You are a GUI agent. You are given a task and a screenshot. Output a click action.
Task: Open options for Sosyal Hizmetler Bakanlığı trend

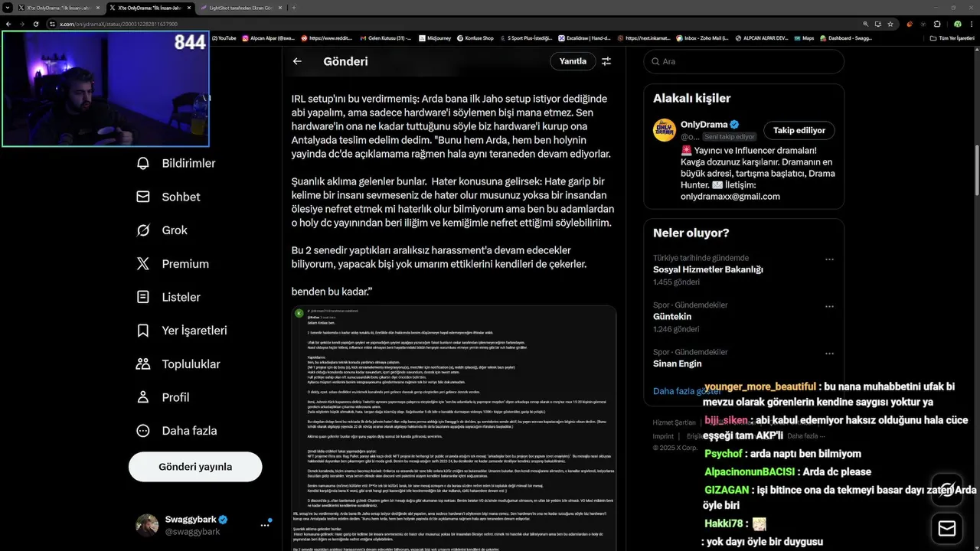(x=829, y=259)
